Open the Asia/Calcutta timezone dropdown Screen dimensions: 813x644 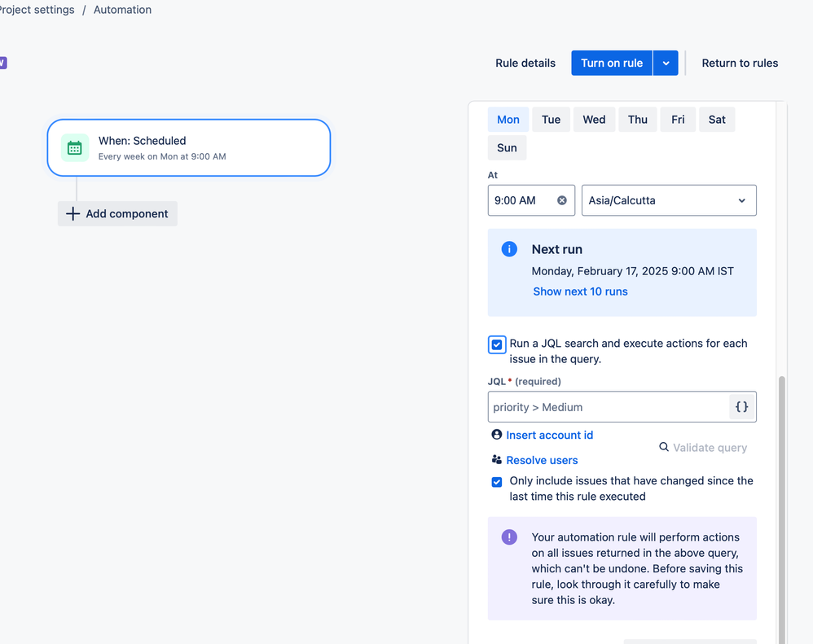[669, 200]
